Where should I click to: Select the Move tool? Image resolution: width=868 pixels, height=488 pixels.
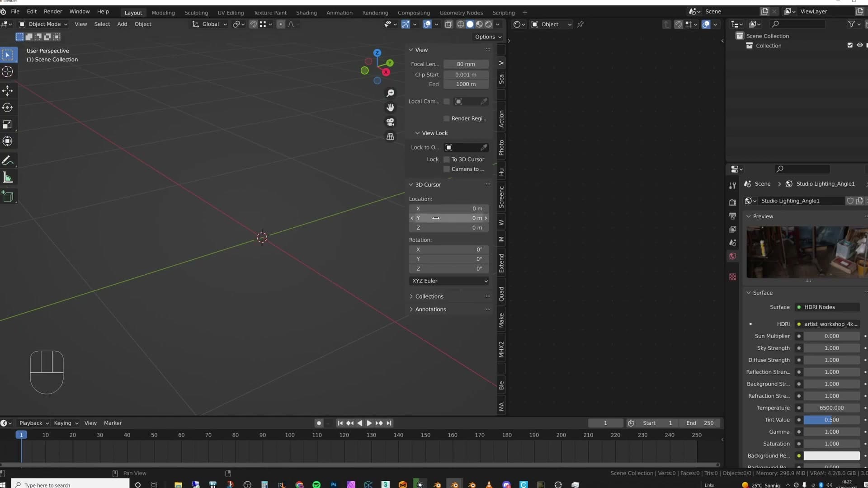pos(8,91)
